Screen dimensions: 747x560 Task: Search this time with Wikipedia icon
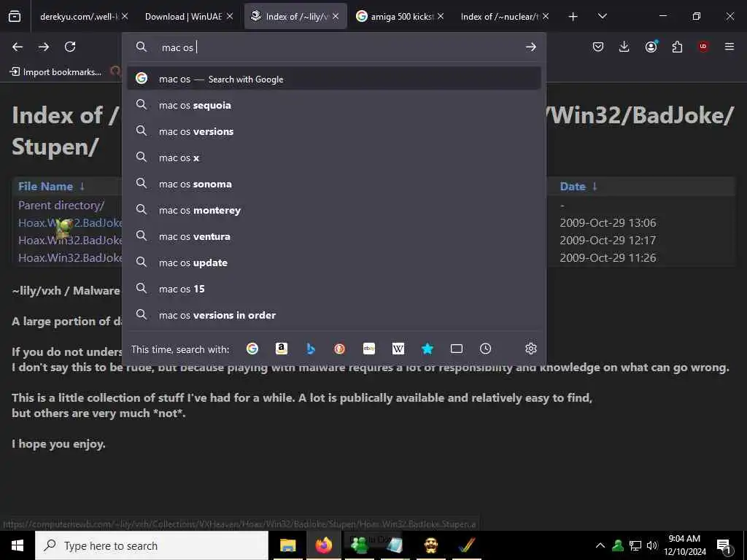click(x=398, y=349)
